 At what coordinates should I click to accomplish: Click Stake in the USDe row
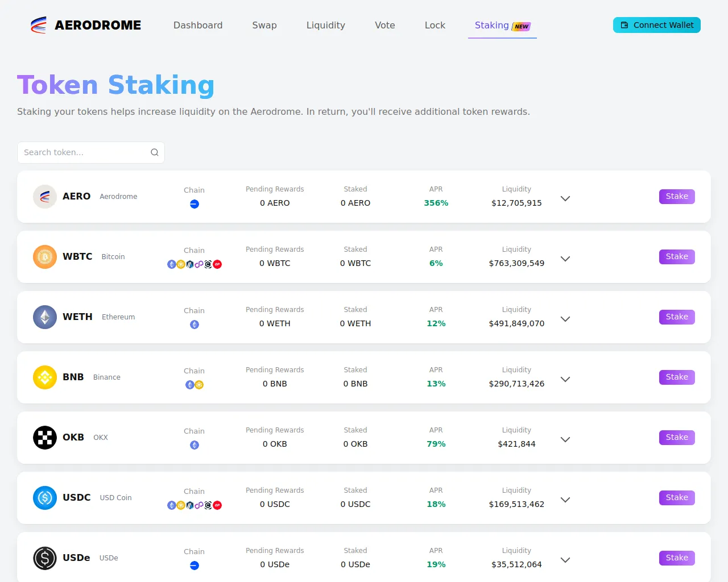point(677,558)
